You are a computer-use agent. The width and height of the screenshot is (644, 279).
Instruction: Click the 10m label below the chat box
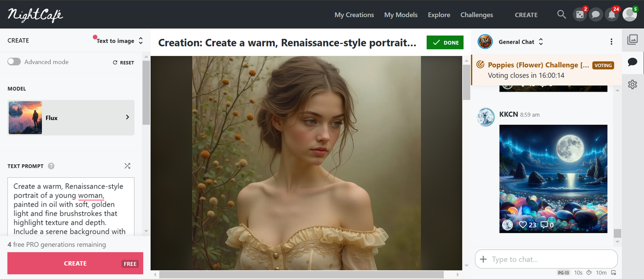601,272
